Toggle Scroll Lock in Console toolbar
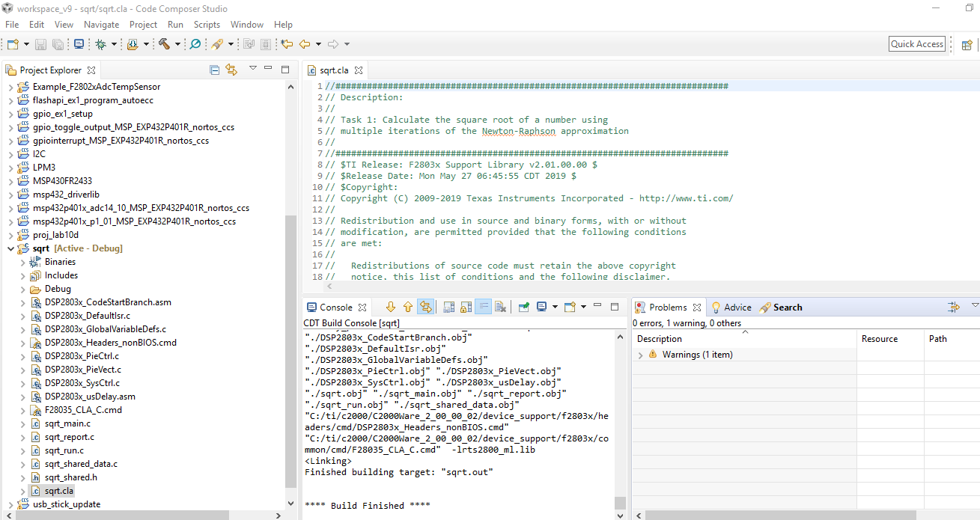 (465, 308)
